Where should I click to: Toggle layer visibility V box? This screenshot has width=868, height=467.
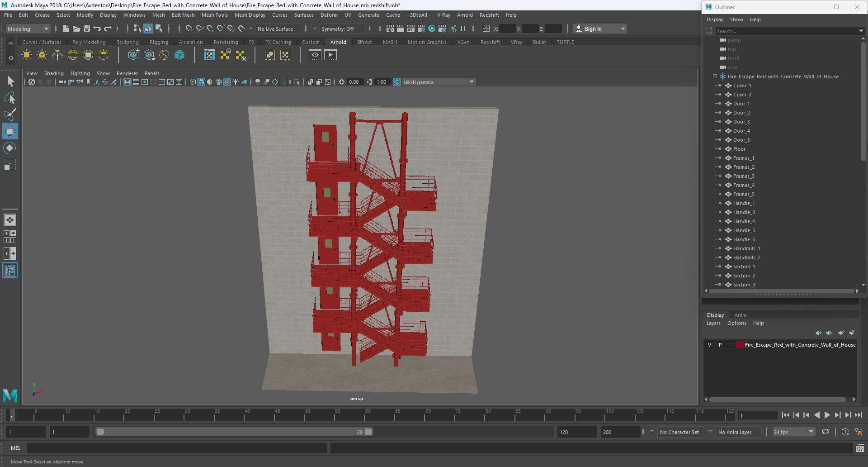(709, 345)
